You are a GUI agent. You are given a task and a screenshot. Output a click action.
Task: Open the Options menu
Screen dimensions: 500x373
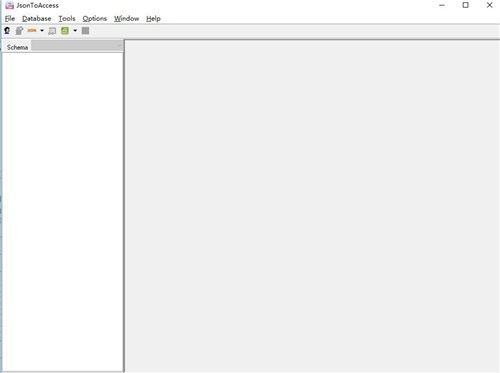(95, 19)
